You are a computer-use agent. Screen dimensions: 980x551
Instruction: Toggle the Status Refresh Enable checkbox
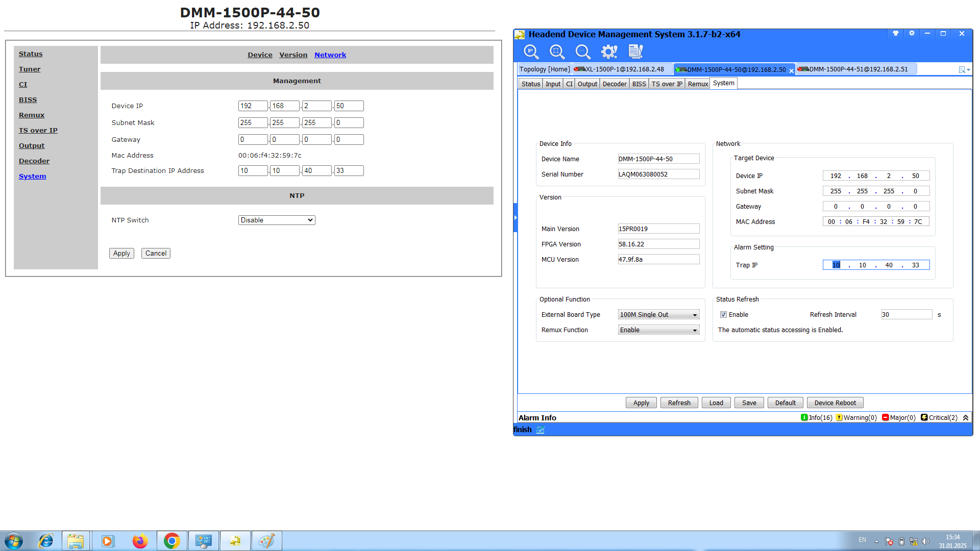coord(723,315)
